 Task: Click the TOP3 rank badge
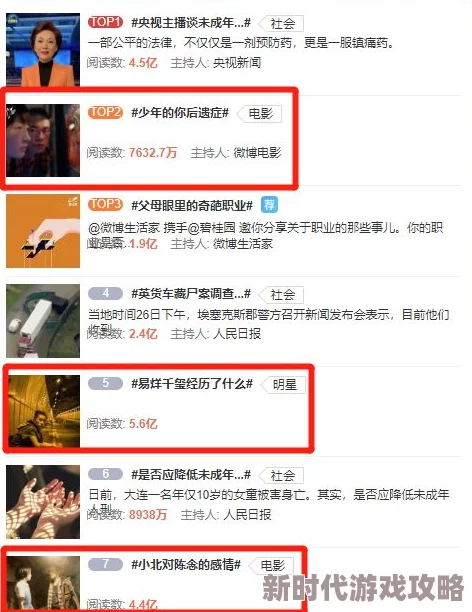105,204
